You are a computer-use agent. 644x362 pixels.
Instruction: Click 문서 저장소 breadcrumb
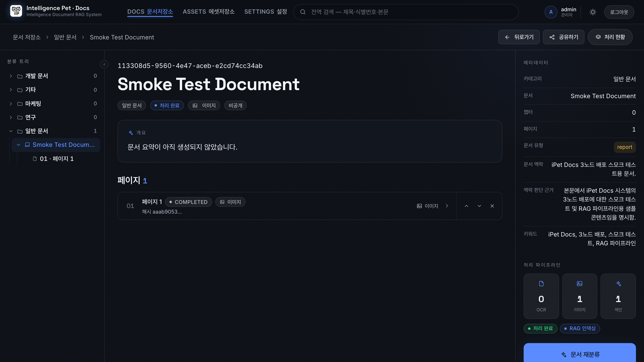(27, 37)
